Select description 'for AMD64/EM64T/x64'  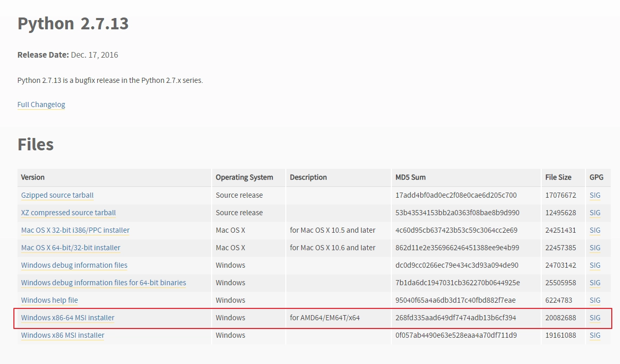pos(325,318)
